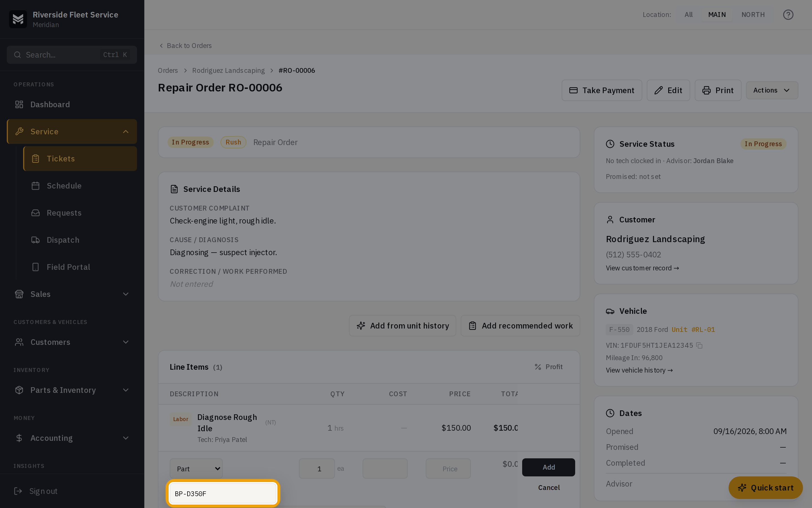Screen dimensions: 812x508
Task: Select the NORTH location filter
Action: 753,15
